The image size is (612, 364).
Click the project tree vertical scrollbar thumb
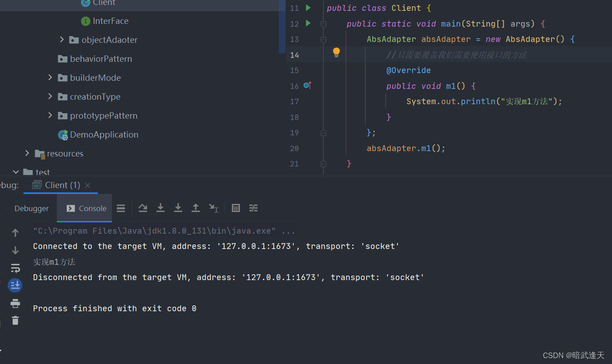pos(282,27)
